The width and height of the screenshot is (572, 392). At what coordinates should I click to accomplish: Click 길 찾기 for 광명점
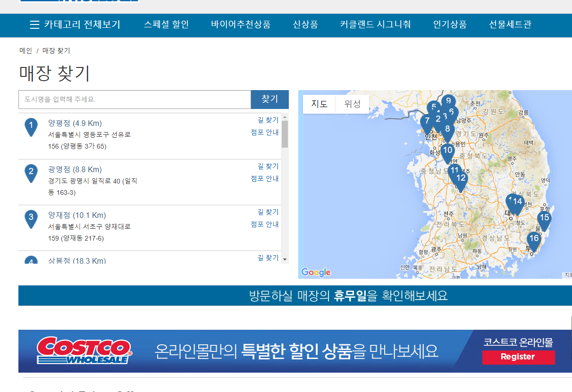tap(268, 167)
